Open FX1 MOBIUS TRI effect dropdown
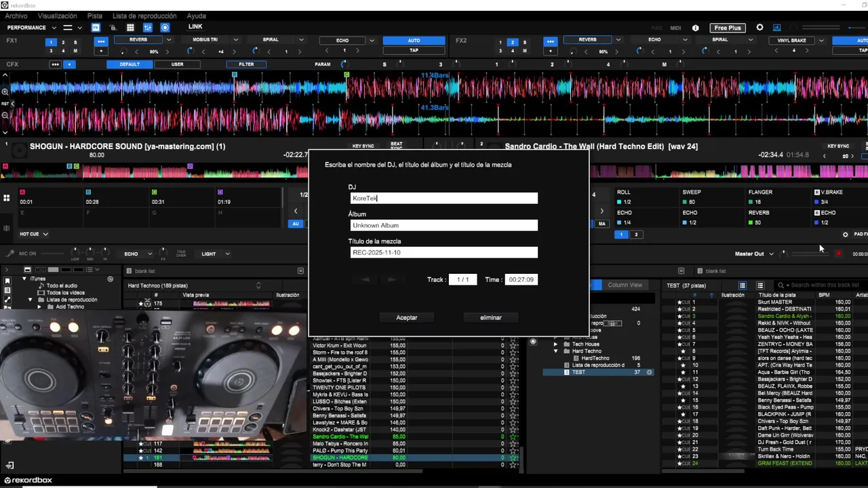868x488 pixels. point(235,40)
